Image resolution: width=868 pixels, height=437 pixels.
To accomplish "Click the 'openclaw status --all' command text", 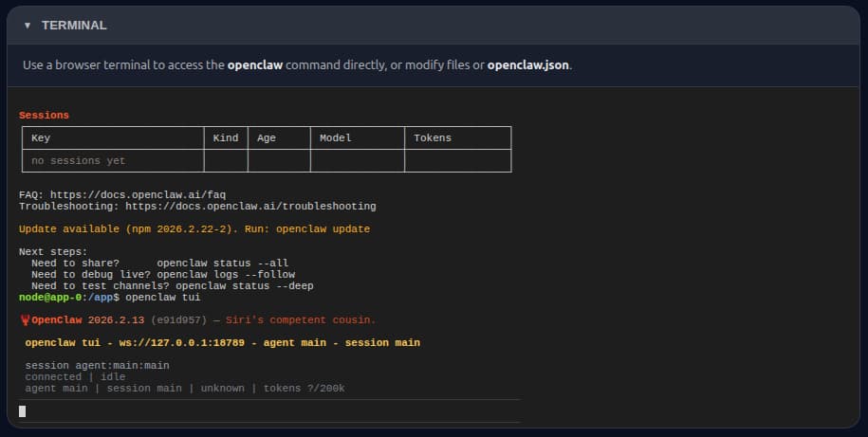I will click(x=222, y=263).
